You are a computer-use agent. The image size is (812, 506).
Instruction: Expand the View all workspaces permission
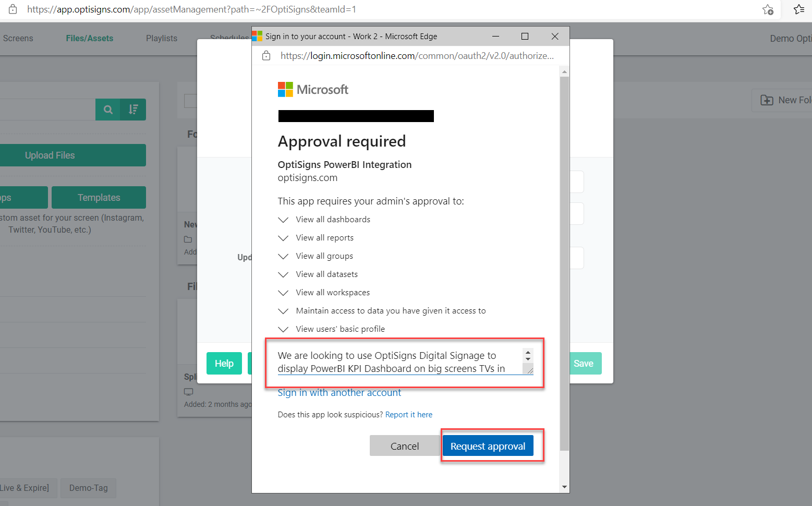point(283,293)
